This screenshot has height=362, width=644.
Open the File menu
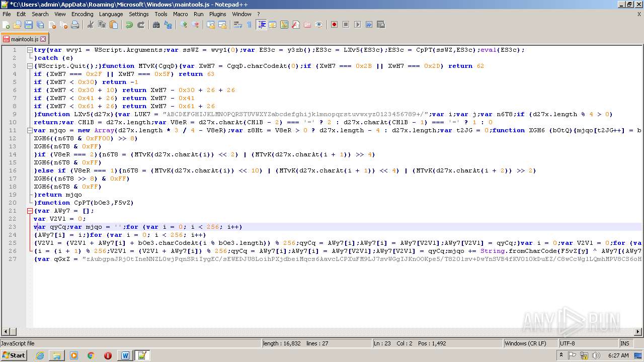pos(7,14)
